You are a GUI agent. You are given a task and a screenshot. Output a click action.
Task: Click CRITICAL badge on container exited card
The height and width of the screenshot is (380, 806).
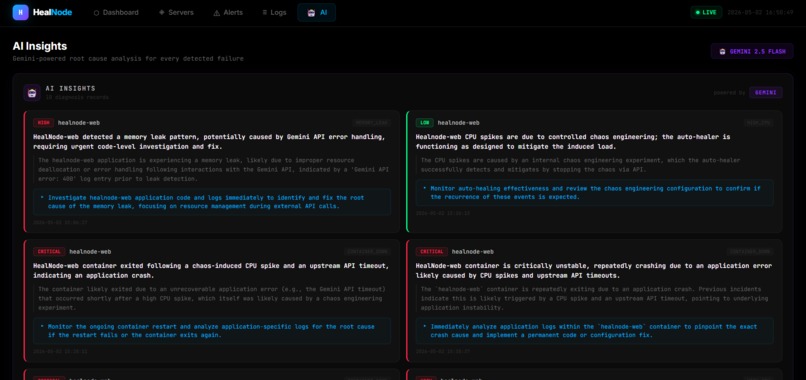point(49,252)
